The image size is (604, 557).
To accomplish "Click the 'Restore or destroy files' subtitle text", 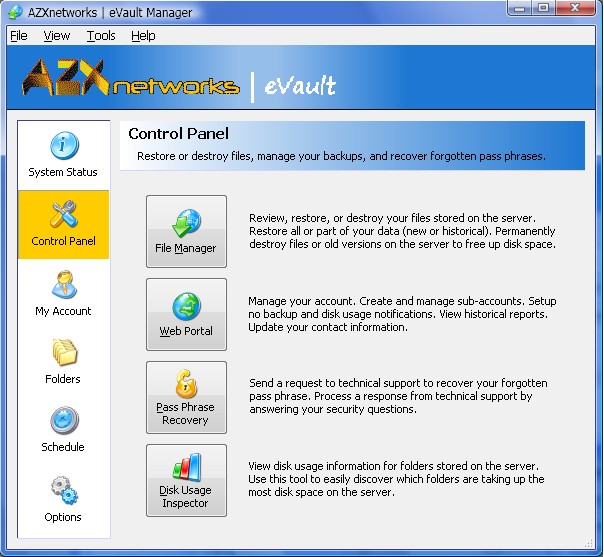I will pyautogui.click(x=341, y=156).
